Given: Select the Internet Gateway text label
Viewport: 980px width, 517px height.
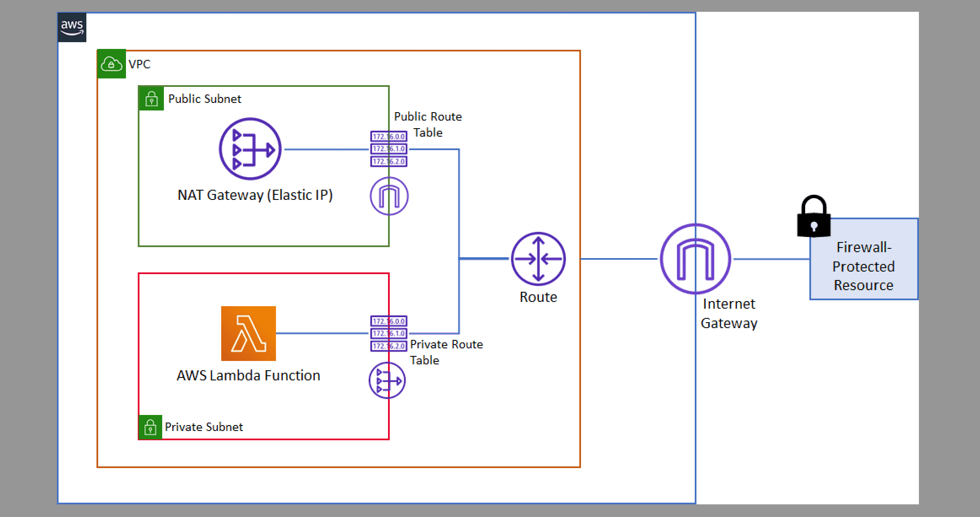Looking at the screenshot, I should pyautogui.click(x=729, y=313).
